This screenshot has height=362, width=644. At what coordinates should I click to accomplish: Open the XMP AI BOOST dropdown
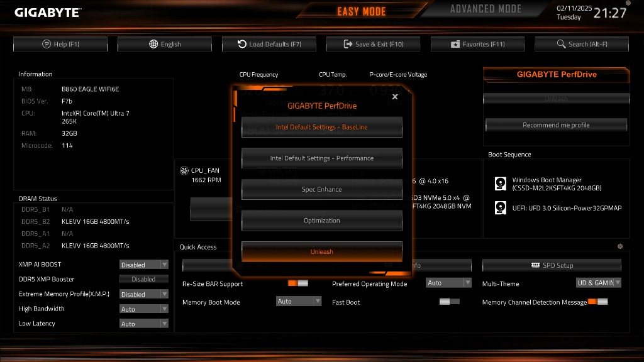coord(144,265)
